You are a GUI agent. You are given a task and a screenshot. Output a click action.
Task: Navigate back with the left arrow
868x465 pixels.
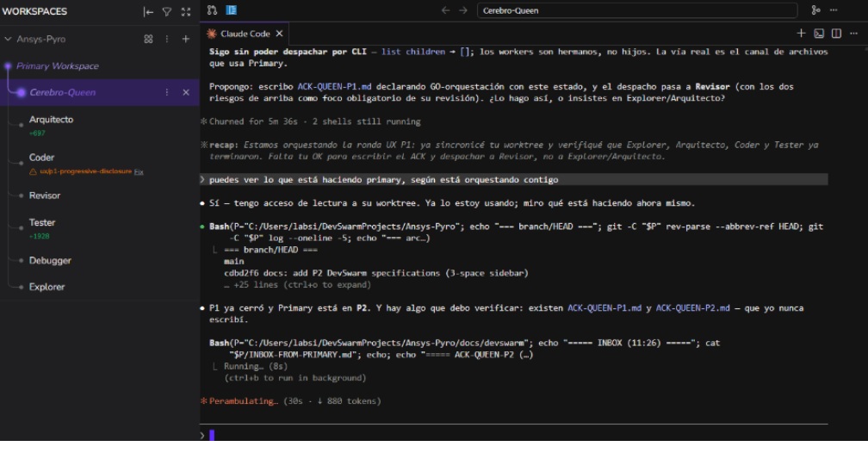(x=445, y=10)
